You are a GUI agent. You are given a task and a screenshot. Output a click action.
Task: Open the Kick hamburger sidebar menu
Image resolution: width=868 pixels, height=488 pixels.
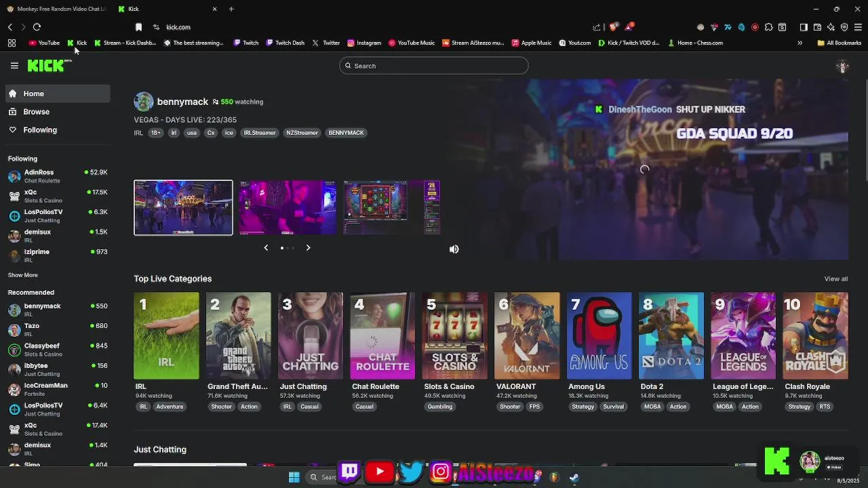tap(14, 66)
